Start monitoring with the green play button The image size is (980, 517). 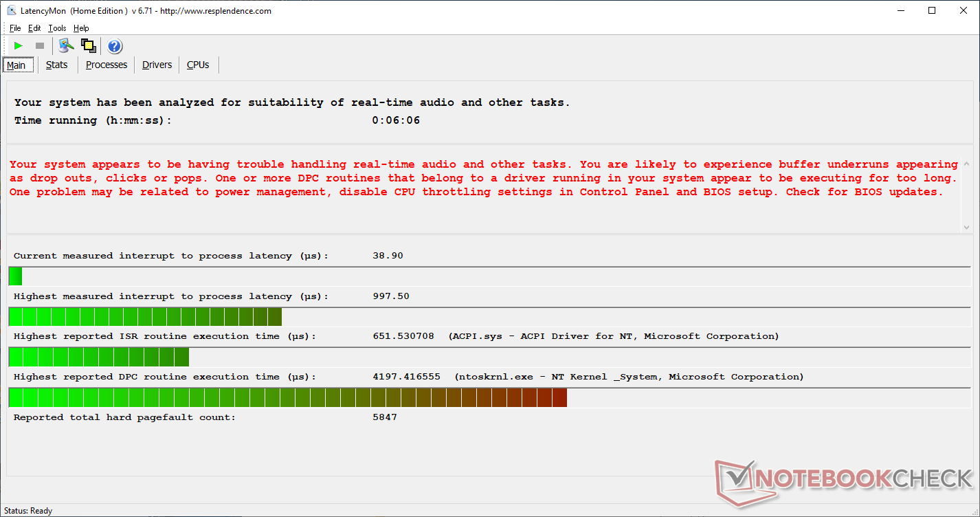(19, 46)
